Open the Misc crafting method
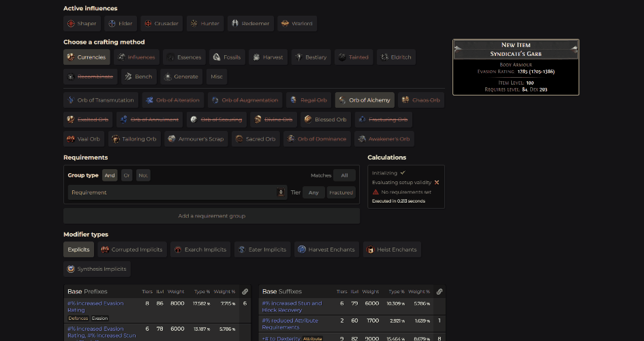The width and height of the screenshot is (644, 341). tap(217, 76)
